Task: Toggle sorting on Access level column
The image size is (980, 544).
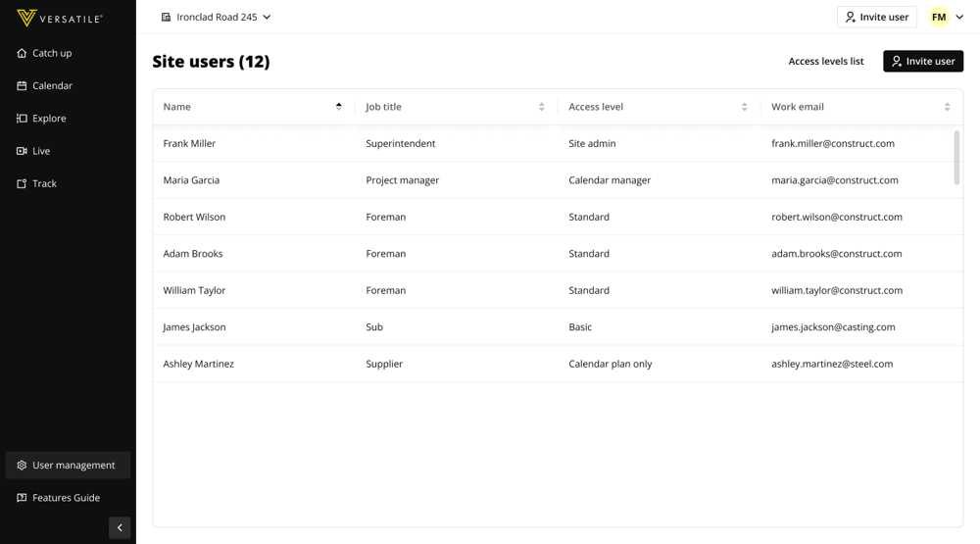Action: tap(744, 107)
